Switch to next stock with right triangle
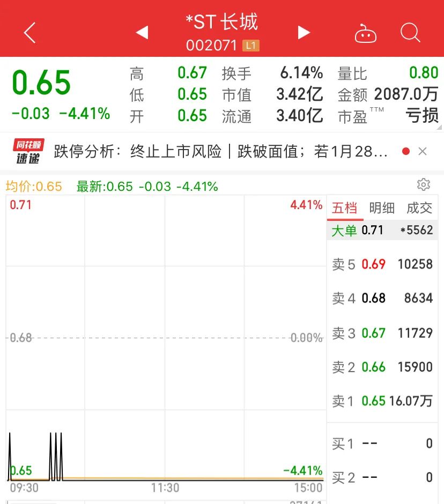444x504 pixels. 304,33
